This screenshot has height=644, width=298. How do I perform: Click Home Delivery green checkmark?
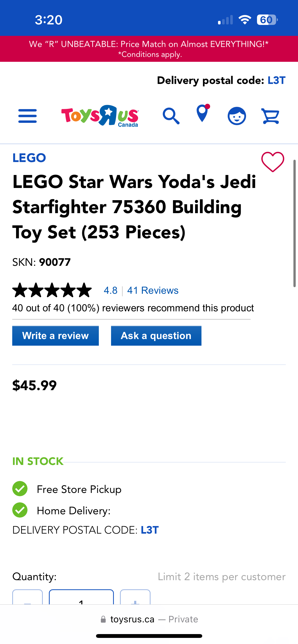point(20,510)
